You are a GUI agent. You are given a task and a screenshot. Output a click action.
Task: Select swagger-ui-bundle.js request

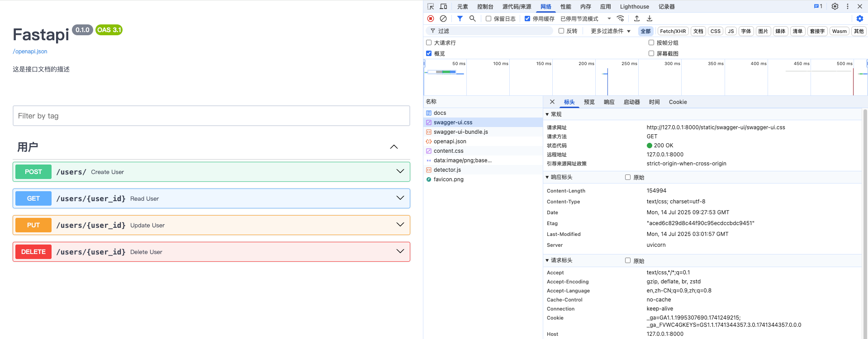[483, 132]
